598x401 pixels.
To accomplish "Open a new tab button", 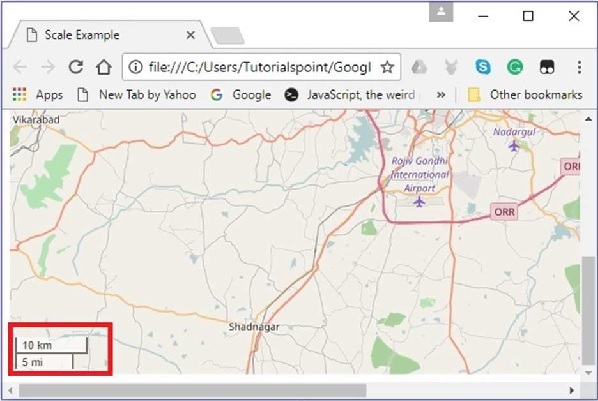I will pos(228,35).
